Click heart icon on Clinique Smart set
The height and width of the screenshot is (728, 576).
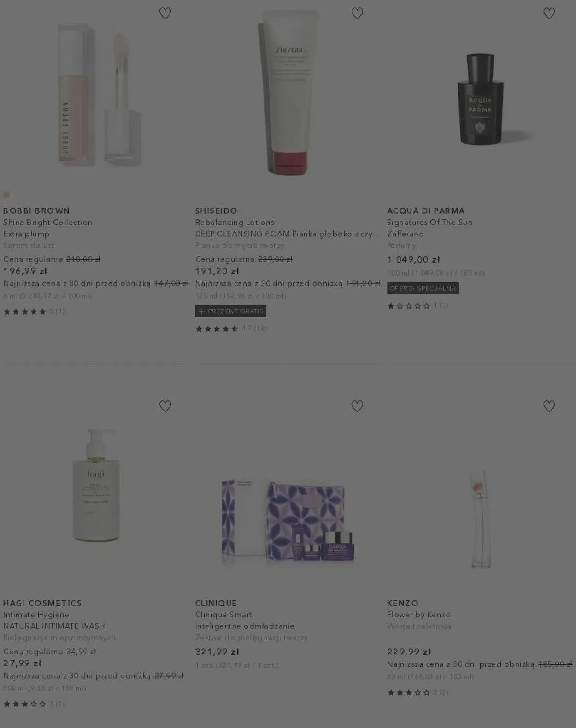[x=357, y=406]
